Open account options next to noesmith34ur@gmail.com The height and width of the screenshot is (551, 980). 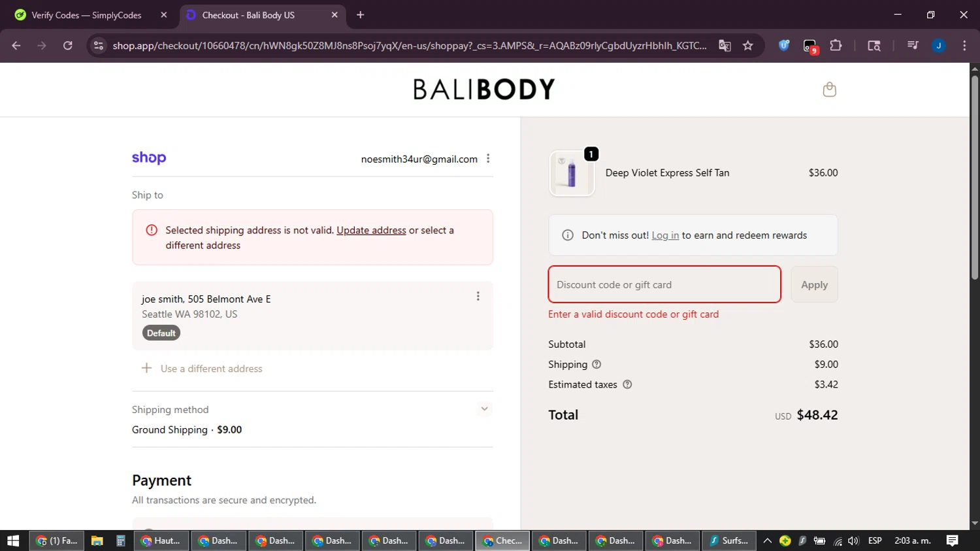488,159
